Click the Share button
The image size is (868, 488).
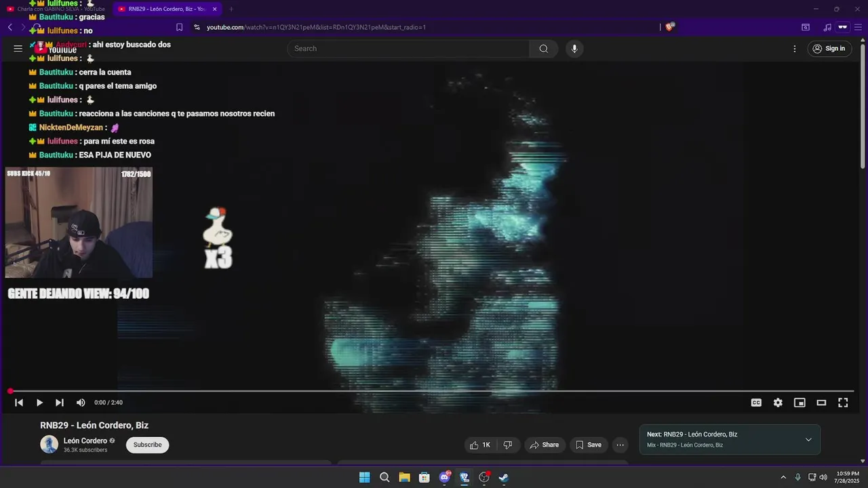(x=545, y=445)
